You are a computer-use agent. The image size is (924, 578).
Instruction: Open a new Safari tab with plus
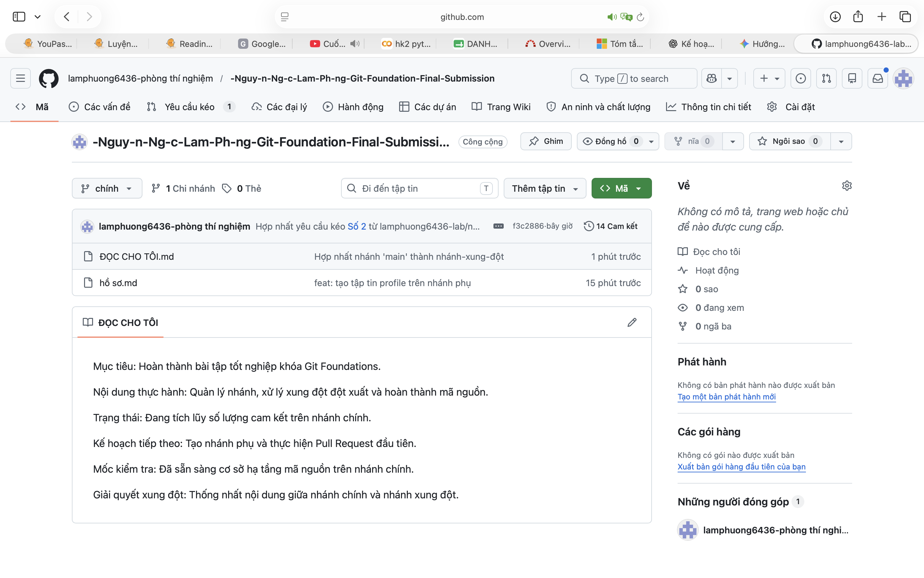(x=882, y=17)
